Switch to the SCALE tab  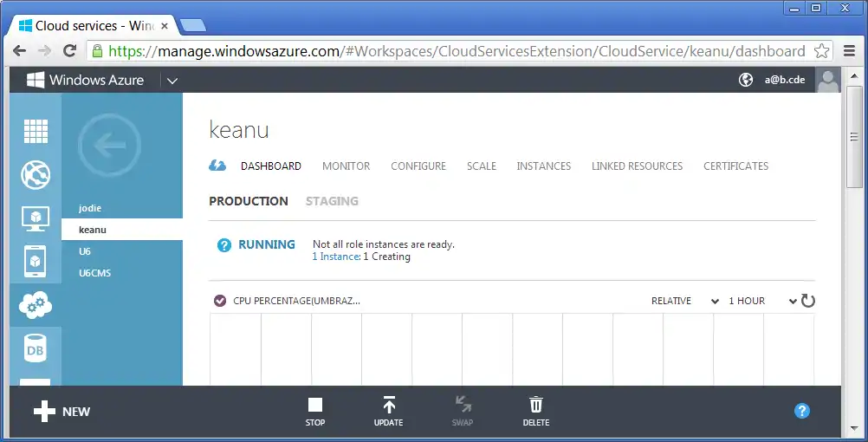pos(481,166)
